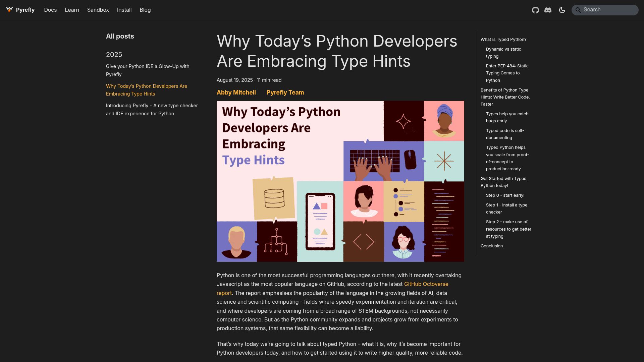This screenshot has width=644, height=362.
Task: Toggle dark mode moon icon
Action: (x=562, y=10)
